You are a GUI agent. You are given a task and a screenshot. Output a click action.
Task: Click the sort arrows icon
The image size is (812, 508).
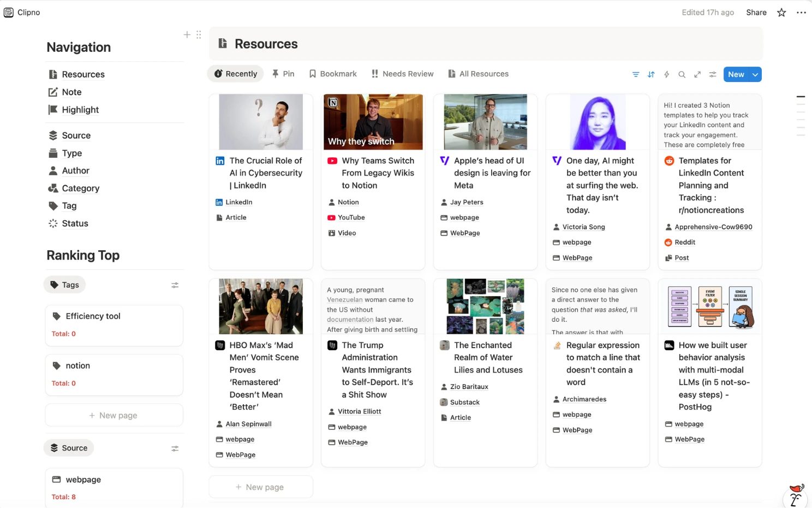pyautogui.click(x=651, y=74)
